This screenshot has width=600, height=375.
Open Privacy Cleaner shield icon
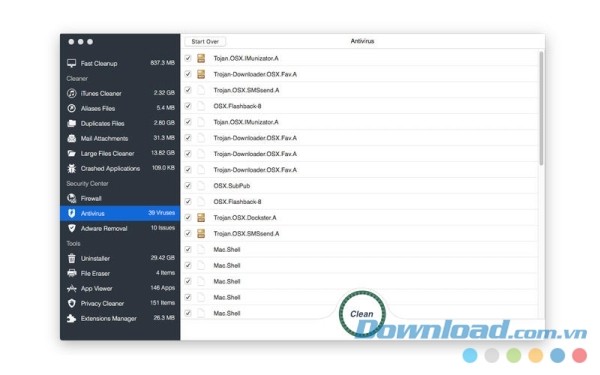point(72,303)
